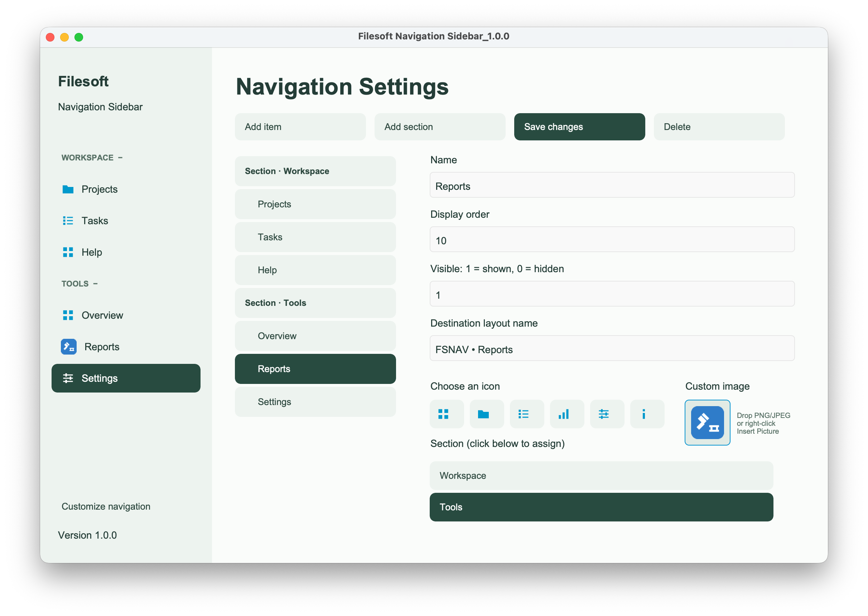Open Tasks label in the sidebar
Viewport: 868px width, 616px height.
point(95,221)
